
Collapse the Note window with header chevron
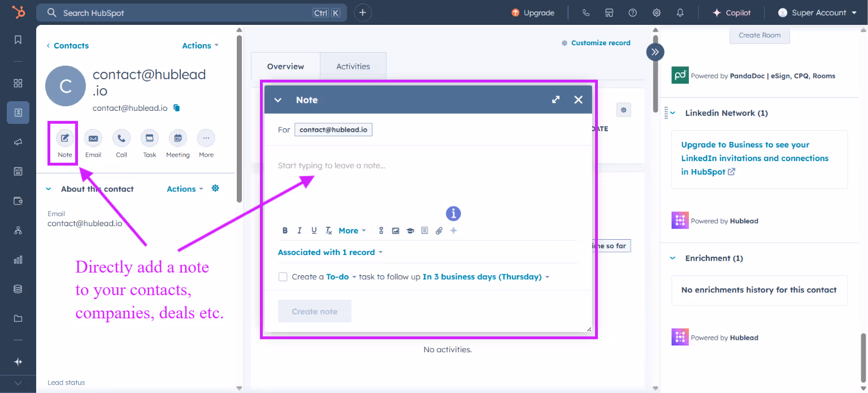tap(277, 100)
